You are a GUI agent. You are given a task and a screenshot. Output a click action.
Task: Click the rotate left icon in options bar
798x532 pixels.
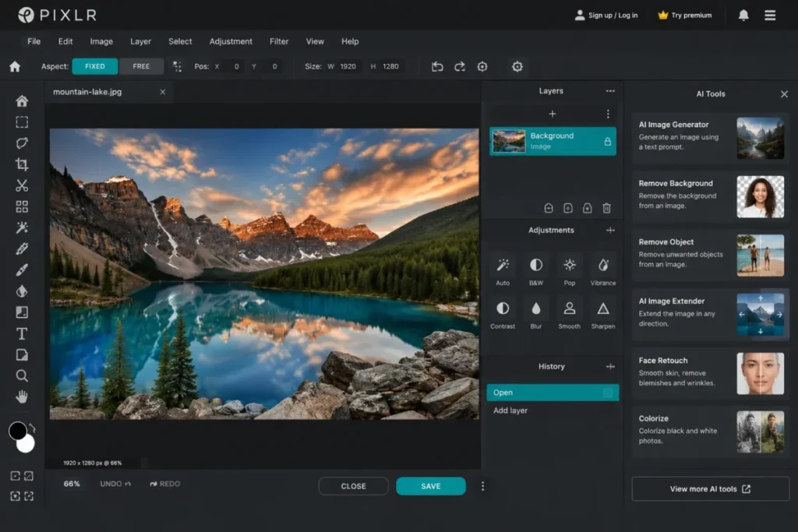(x=437, y=67)
